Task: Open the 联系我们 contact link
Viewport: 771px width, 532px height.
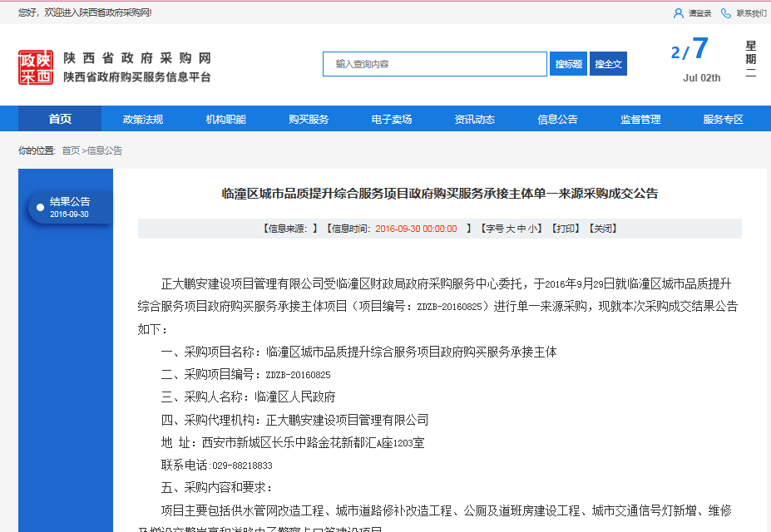Action: [x=751, y=13]
